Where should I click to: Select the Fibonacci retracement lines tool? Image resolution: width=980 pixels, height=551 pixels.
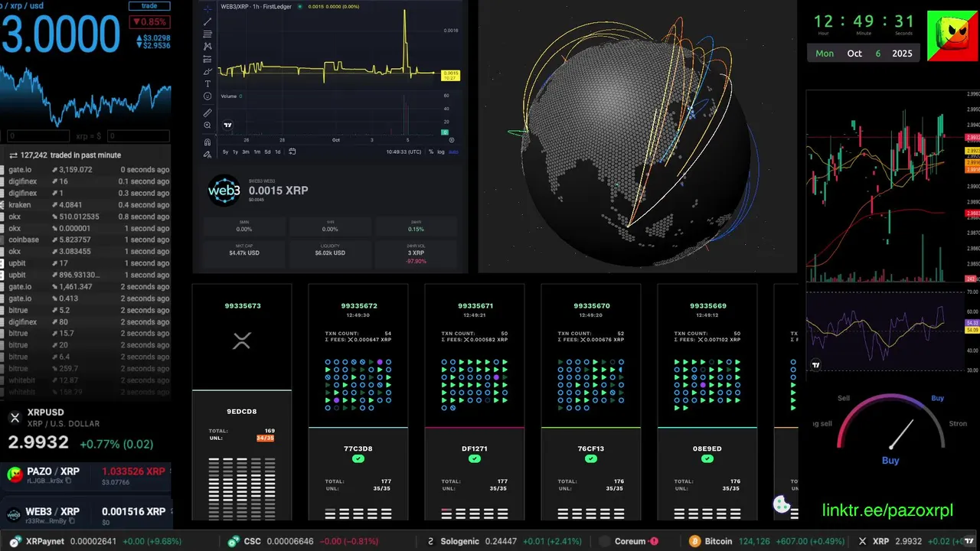coord(207,34)
